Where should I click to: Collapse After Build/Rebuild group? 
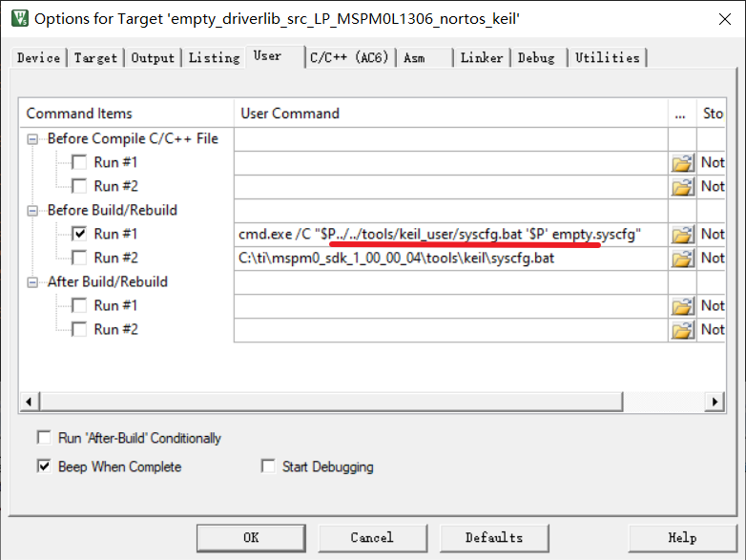pos(32,282)
